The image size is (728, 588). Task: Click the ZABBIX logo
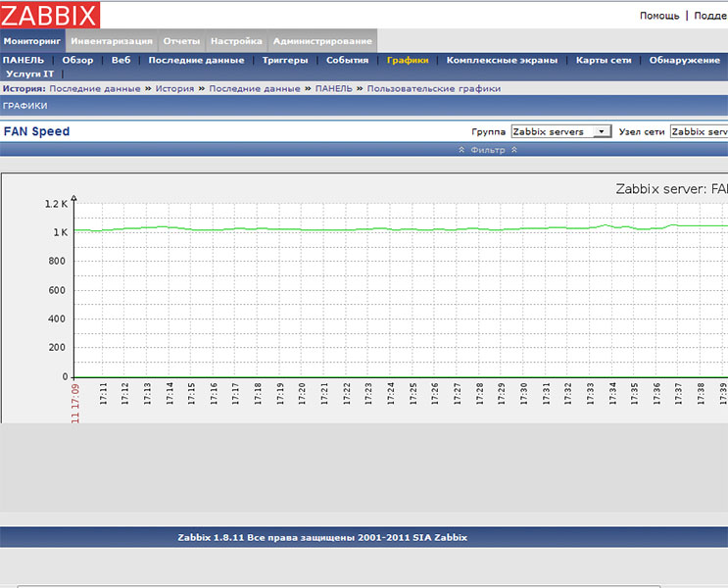pyautogui.click(x=51, y=15)
